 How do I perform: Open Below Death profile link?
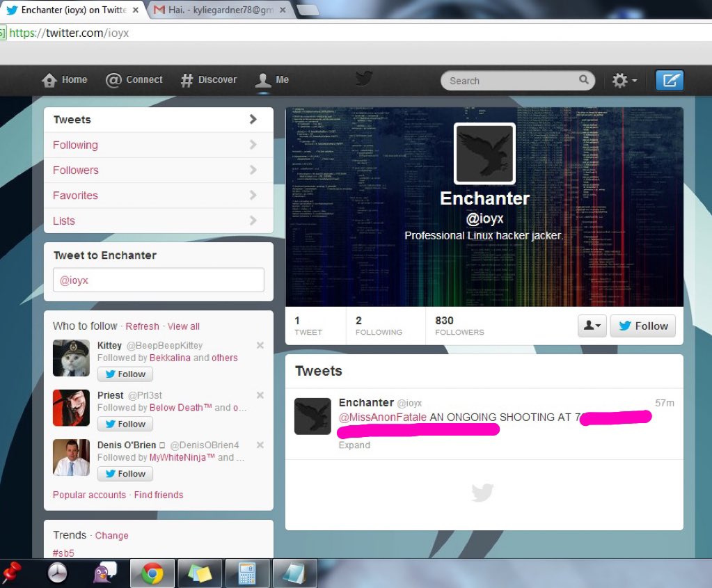coord(180,408)
